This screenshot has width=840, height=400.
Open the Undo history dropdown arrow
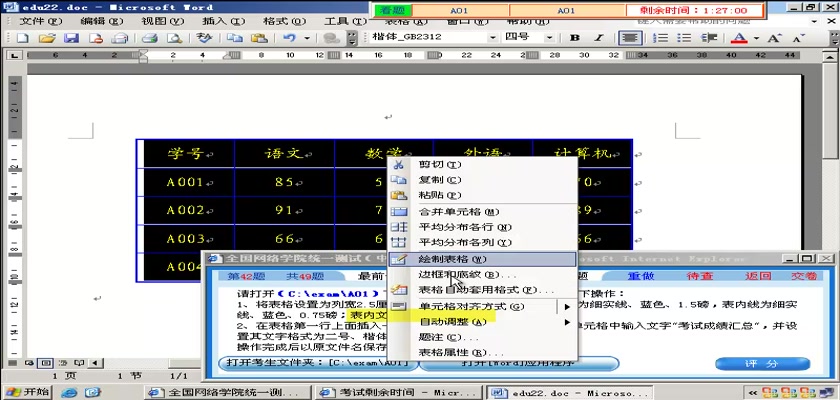307,38
